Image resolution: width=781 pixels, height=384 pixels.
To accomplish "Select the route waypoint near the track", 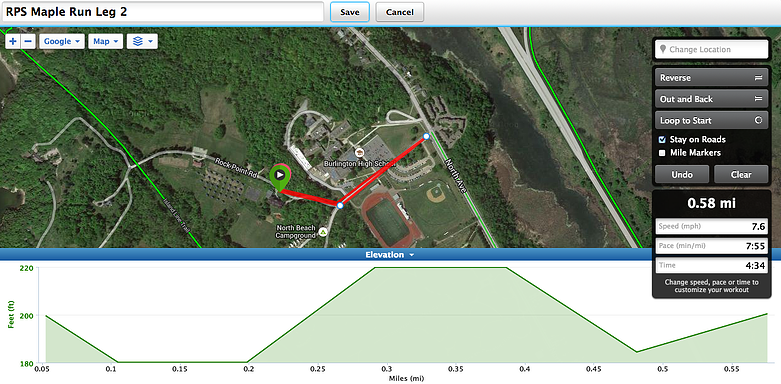I will [x=340, y=205].
